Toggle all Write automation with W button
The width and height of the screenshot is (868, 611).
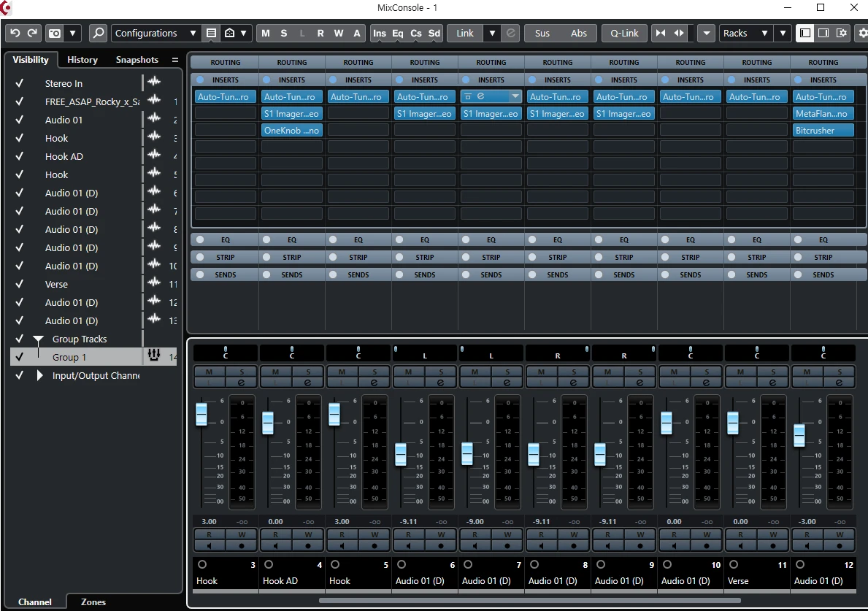coord(339,33)
